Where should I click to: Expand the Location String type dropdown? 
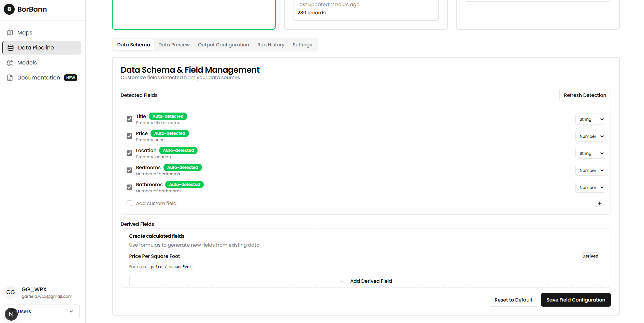590,153
